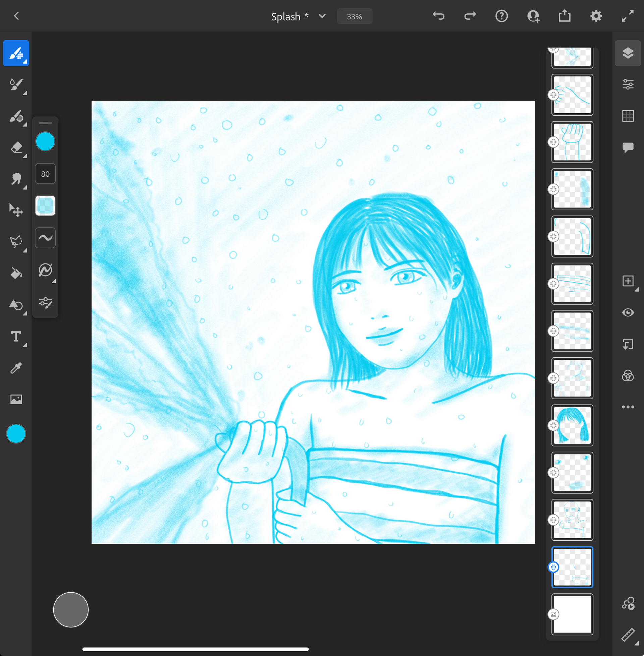Open the timelapse recording option
644x656 pixels.
click(628, 604)
